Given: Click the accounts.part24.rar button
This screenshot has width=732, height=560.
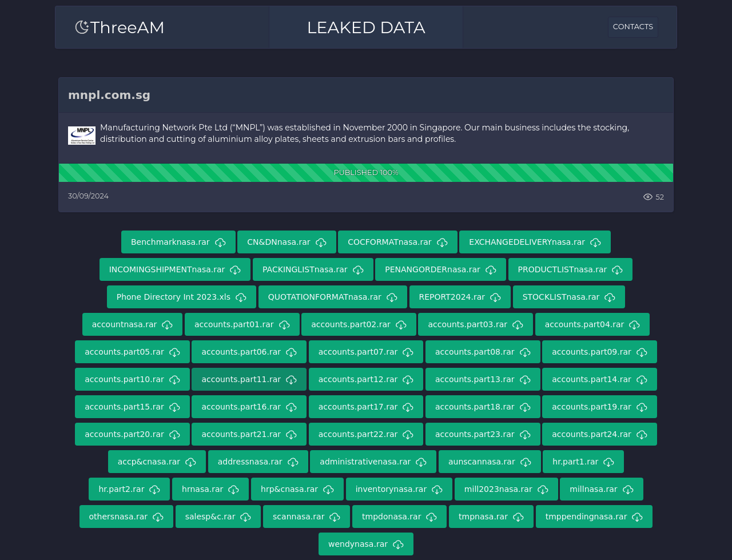Looking at the screenshot, I should point(599,434).
